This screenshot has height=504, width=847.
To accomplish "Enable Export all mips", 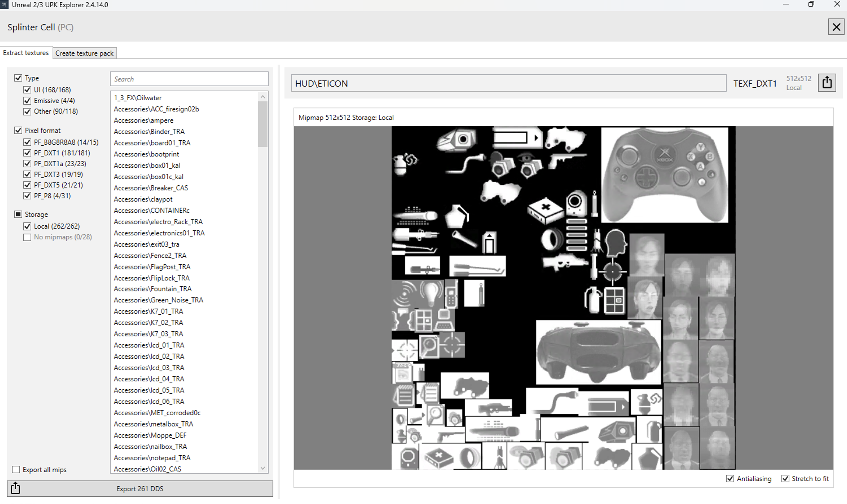I will coord(16,469).
